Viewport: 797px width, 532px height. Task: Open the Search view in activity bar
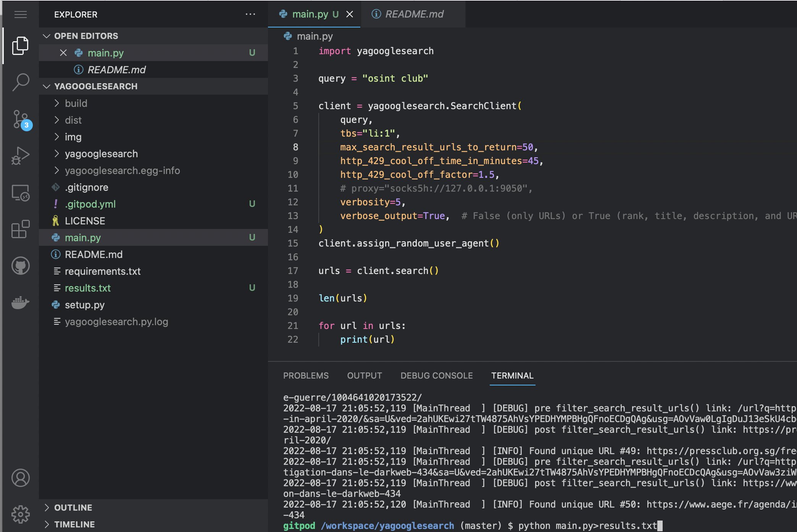click(21, 82)
